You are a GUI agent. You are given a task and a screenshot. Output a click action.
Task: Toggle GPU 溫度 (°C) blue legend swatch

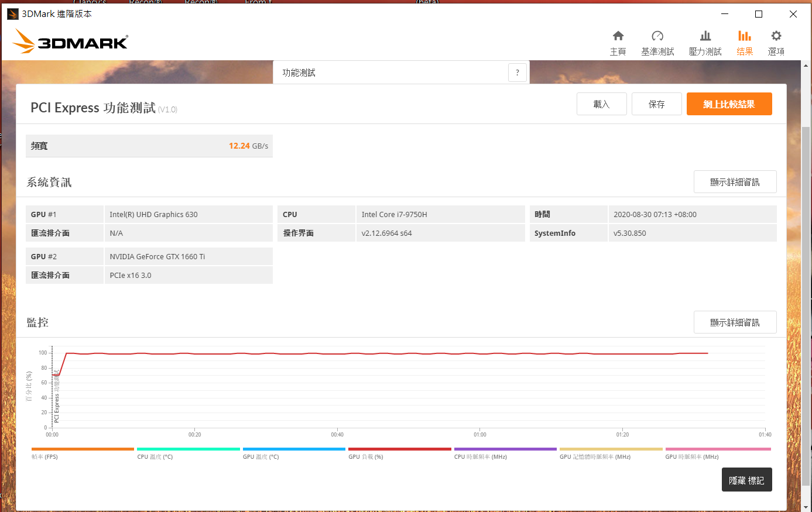(x=294, y=449)
